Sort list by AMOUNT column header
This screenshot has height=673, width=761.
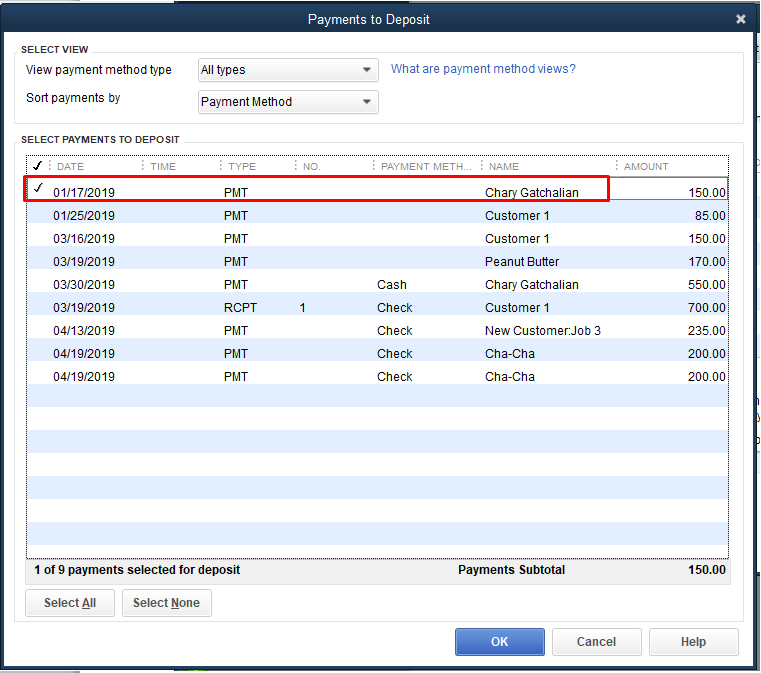tap(646, 167)
